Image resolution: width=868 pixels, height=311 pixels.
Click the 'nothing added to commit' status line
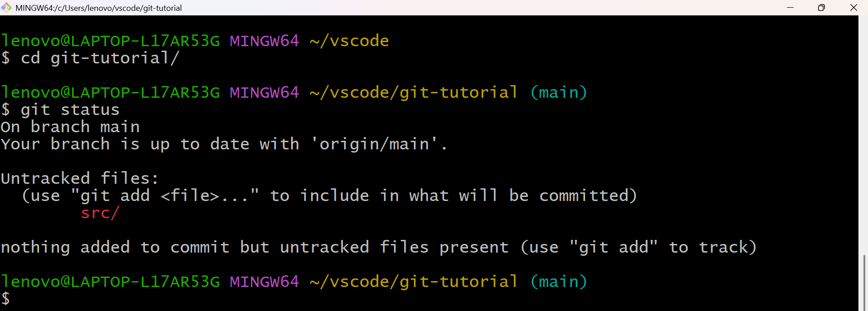click(181, 247)
